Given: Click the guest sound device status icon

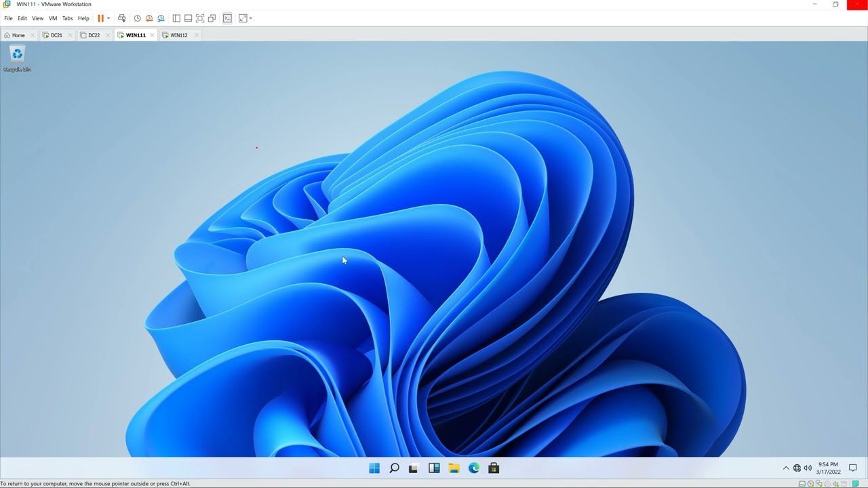Looking at the screenshot, I should 835,483.
